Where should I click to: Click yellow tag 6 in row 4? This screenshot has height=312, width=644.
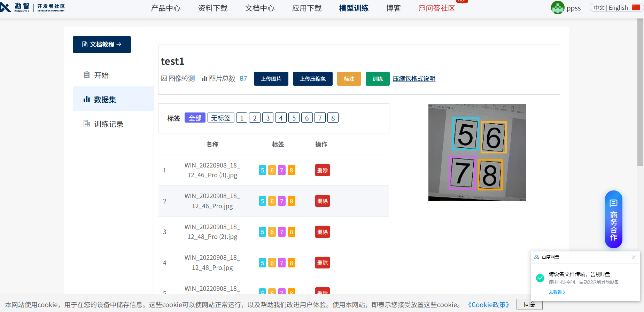(272, 263)
